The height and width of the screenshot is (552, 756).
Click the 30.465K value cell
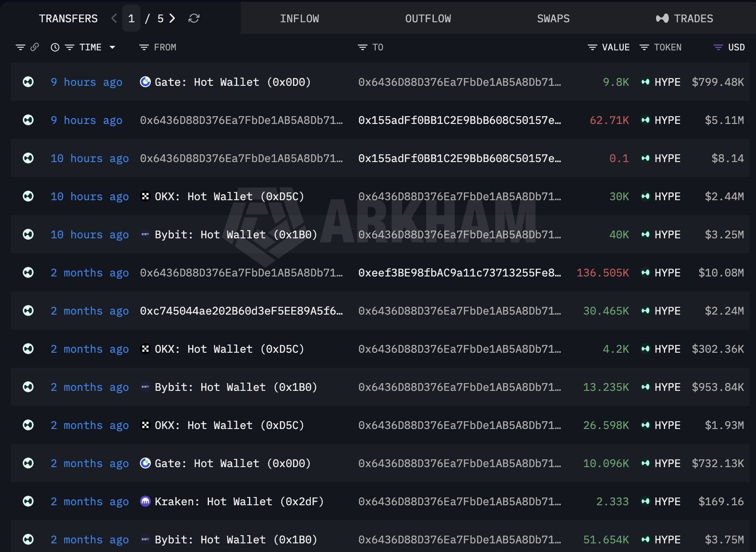[606, 311]
